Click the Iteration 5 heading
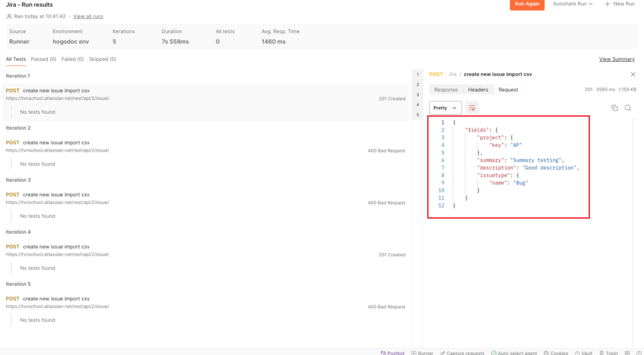The height and width of the screenshot is (355, 644). tap(18, 284)
